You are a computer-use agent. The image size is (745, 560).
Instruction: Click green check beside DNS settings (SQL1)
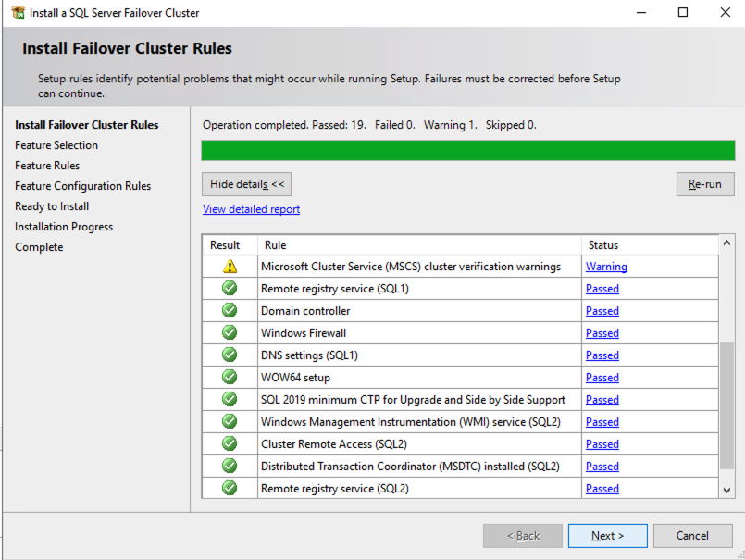point(230,355)
